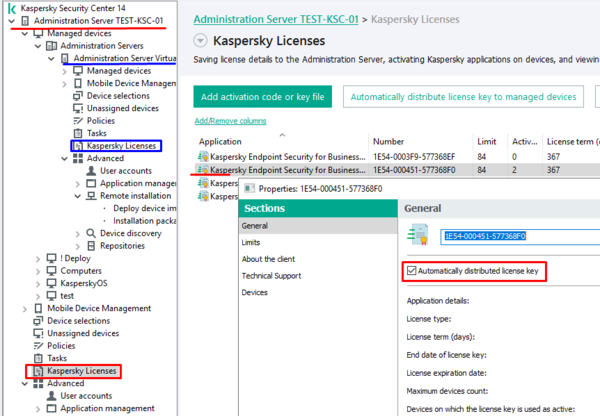Click the Administration Servers folder icon

pyautogui.click(x=51, y=46)
